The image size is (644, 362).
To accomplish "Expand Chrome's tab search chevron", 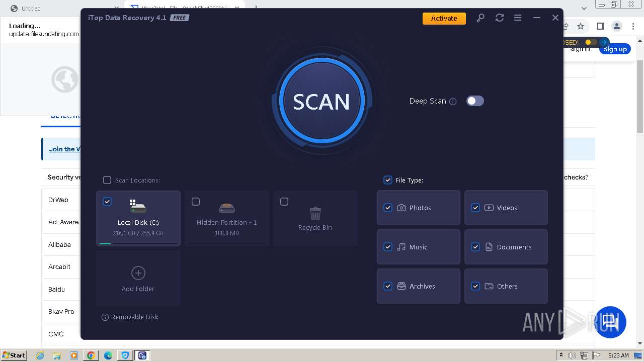I will pyautogui.click(x=584, y=9).
